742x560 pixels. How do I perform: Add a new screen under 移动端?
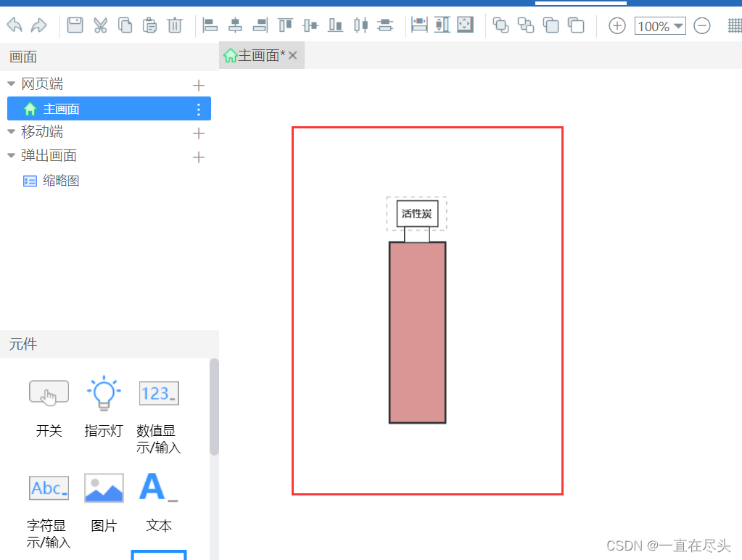[x=198, y=133]
